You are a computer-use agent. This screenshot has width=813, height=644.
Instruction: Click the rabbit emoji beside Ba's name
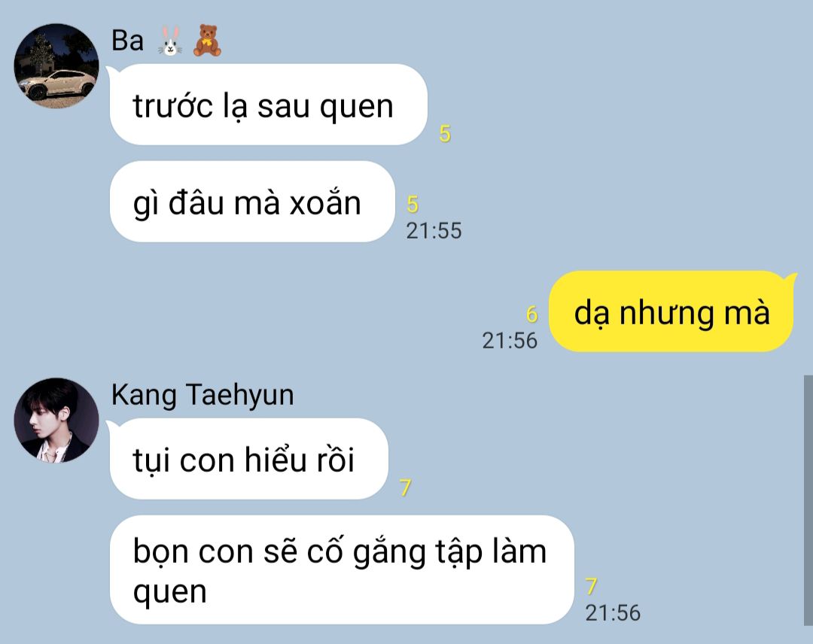click(x=170, y=41)
